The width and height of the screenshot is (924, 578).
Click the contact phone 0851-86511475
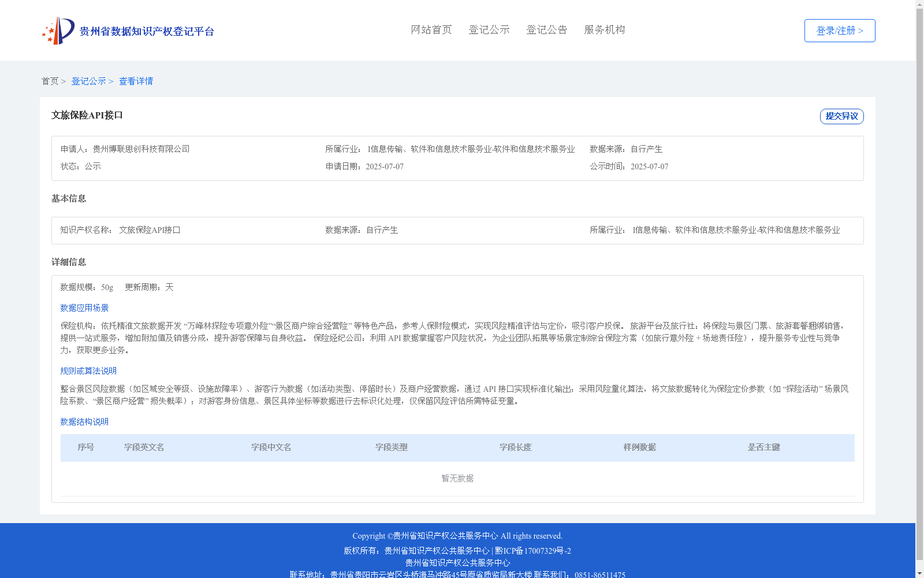pyautogui.click(x=600, y=575)
